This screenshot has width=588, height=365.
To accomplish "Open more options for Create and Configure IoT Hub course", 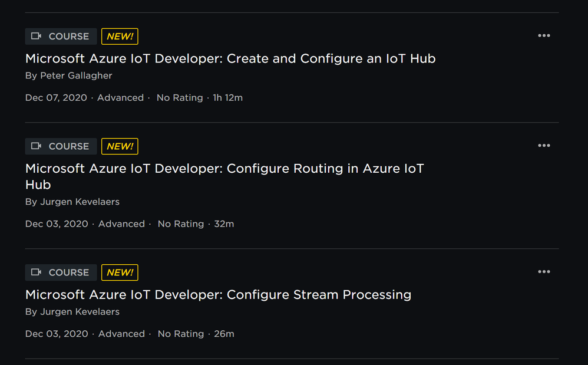I will point(544,36).
